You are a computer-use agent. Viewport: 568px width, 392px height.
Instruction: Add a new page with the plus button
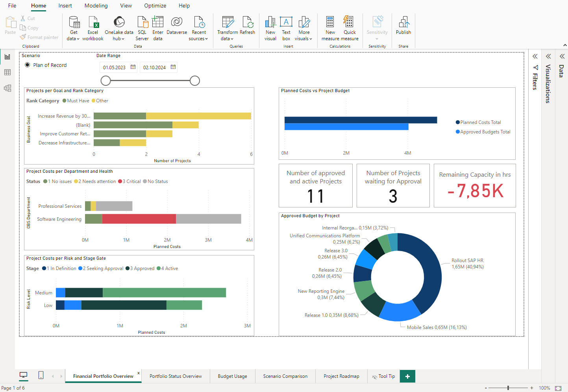pyautogui.click(x=407, y=376)
